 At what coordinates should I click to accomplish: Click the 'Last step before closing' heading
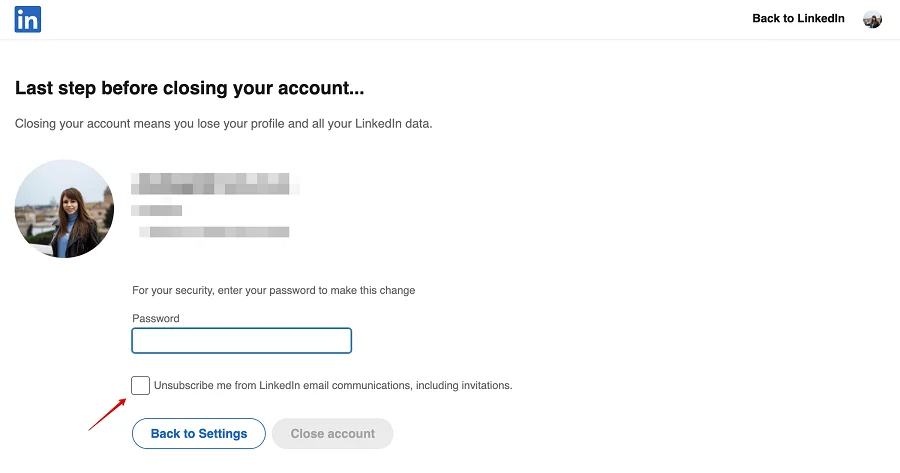pos(189,89)
